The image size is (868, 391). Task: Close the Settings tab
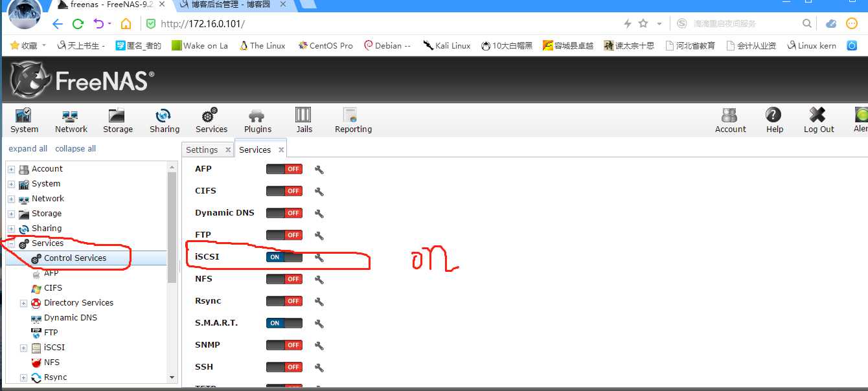(227, 150)
